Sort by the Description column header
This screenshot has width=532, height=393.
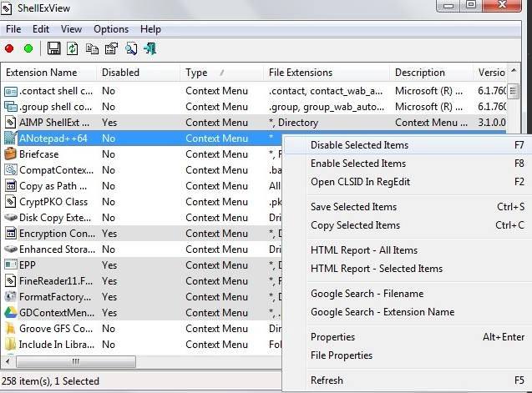point(432,73)
